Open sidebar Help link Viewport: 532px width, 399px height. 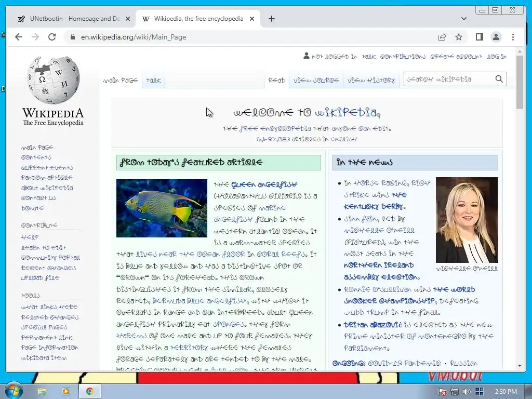pyautogui.click(x=30, y=237)
